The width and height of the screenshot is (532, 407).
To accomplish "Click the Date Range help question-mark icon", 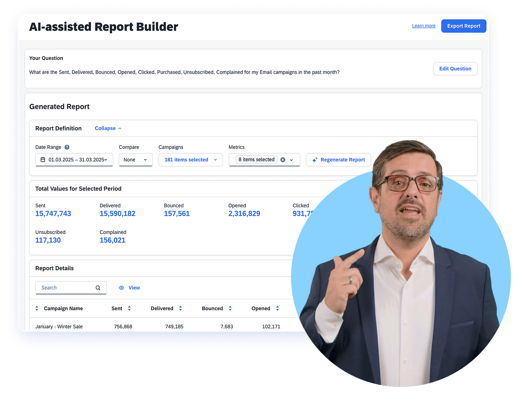I will [67, 147].
